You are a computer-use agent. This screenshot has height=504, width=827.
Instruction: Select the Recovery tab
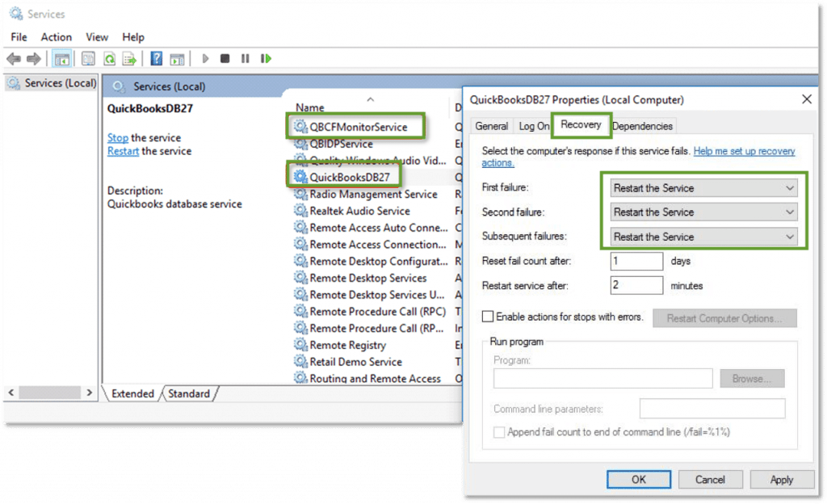pos(581,124)
